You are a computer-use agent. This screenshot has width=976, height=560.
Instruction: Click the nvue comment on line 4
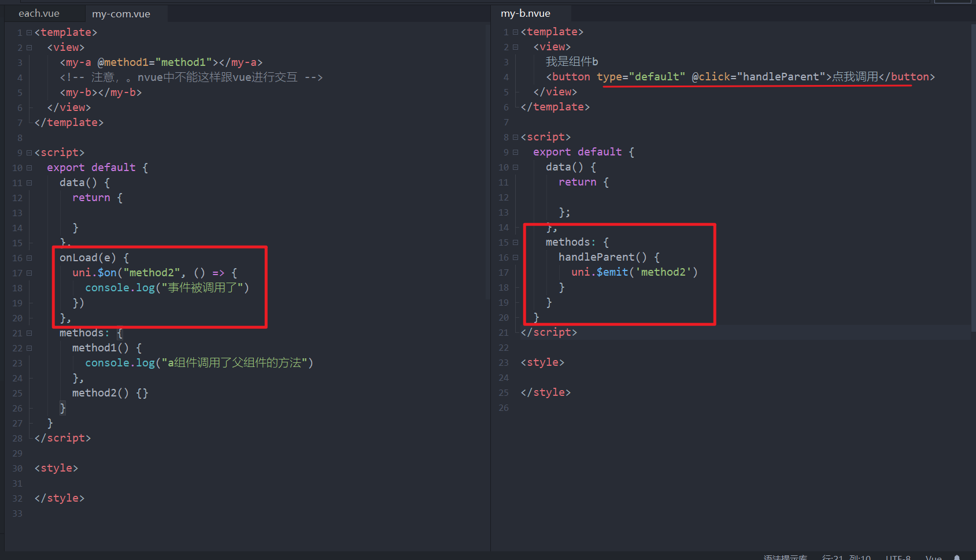(x=191, y=77)
